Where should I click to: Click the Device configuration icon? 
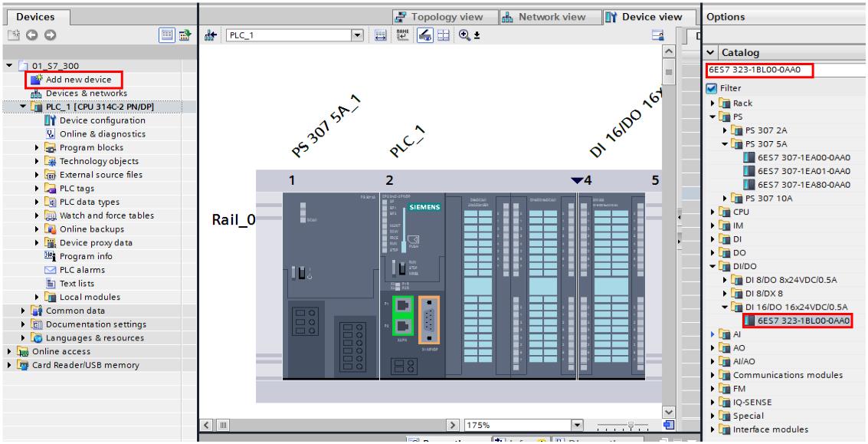pyautogui.click(x=51, y=120)
